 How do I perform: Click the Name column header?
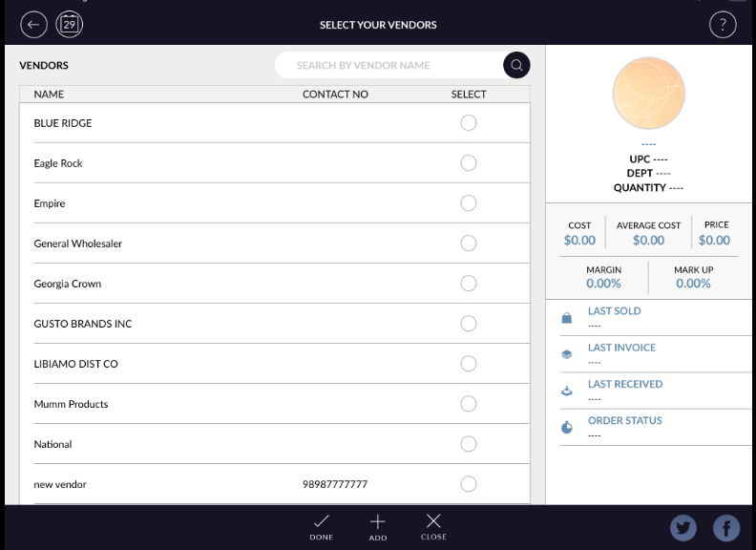[x=49, y=95]
